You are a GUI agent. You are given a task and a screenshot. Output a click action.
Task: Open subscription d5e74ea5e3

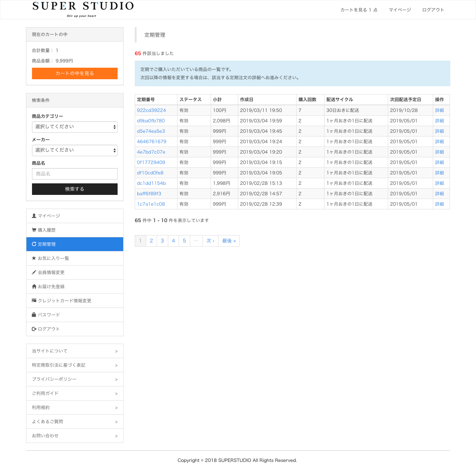point(151,131)
